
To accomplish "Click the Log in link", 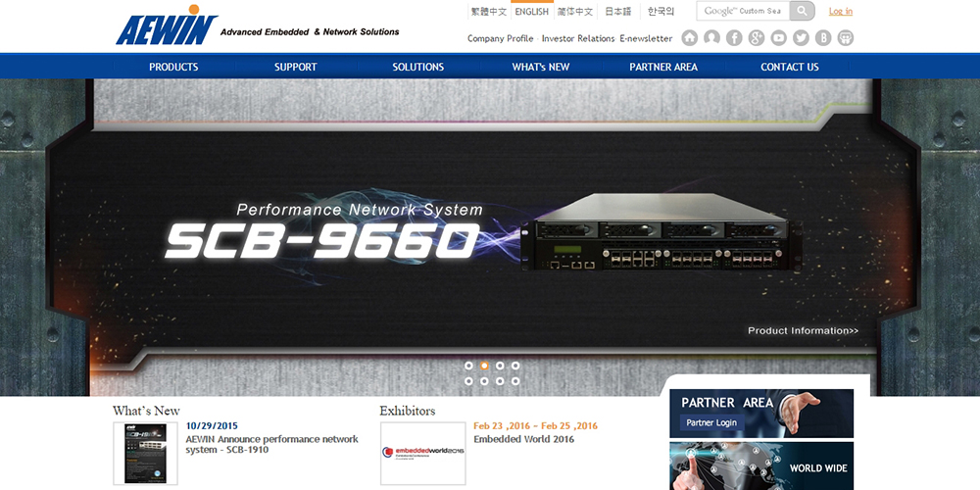I will (x=841, y=11).
